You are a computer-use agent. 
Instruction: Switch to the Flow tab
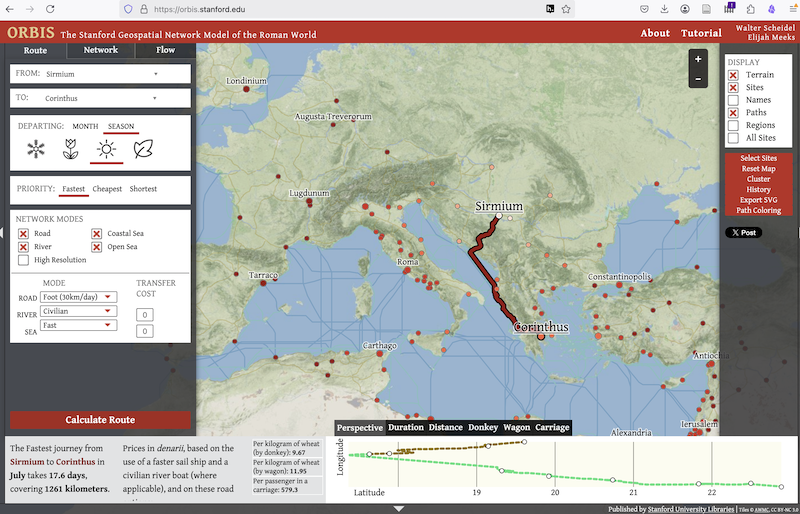165,50
